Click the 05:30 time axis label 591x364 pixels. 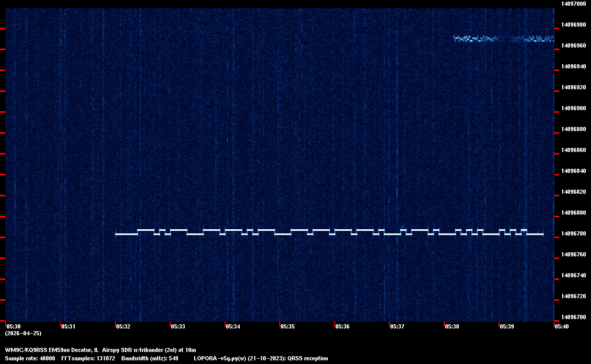pos(13,326)
